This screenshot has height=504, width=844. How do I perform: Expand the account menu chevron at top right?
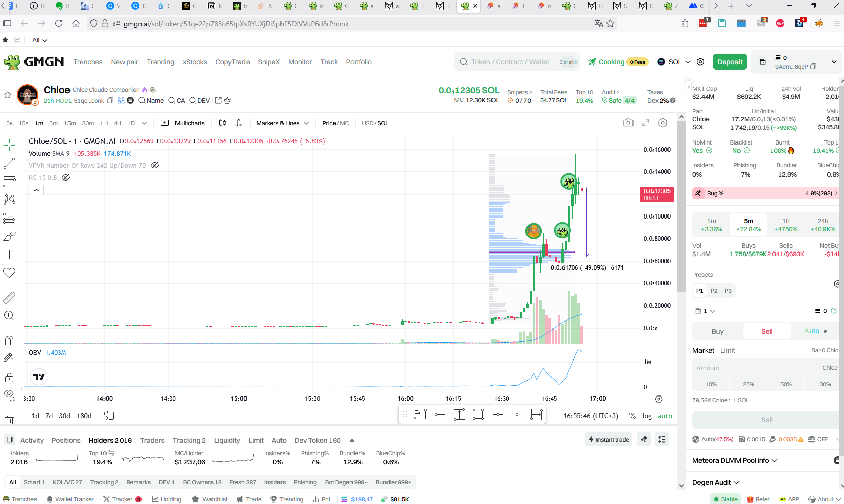834,62
